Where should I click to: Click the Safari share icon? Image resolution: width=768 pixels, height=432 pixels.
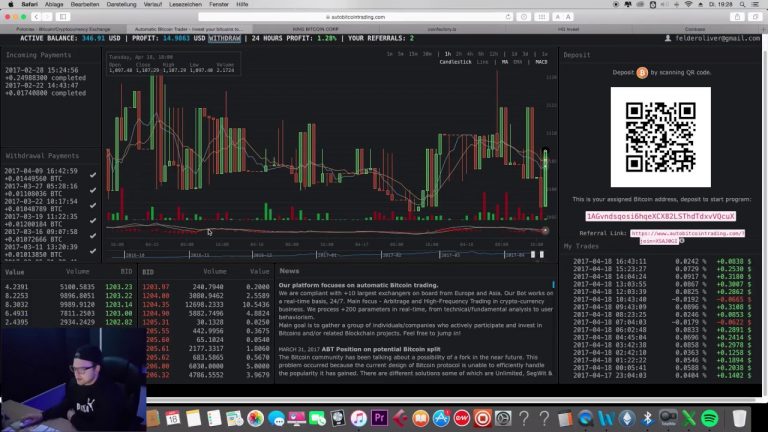coord(738,17)
